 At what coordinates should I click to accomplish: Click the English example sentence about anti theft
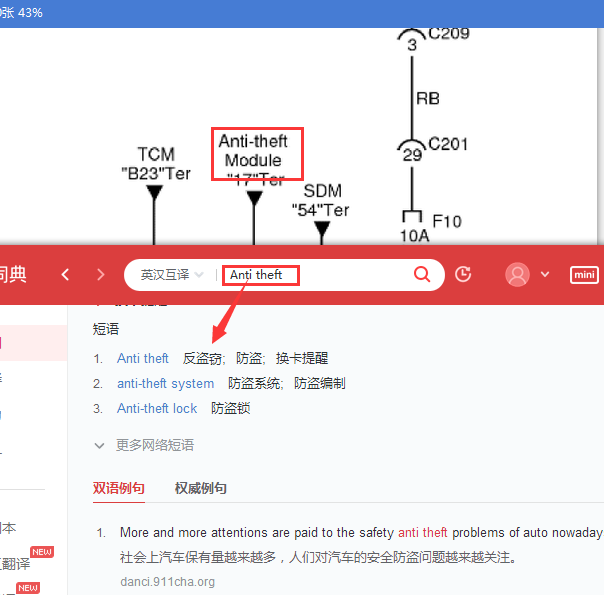pyautogui.click(x=361, y=533)
